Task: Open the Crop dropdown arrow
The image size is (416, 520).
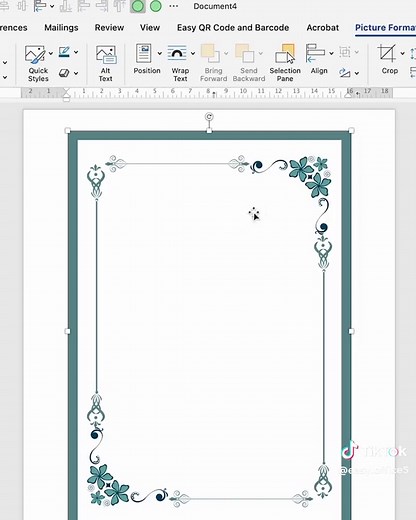Action: click(402, 53)
